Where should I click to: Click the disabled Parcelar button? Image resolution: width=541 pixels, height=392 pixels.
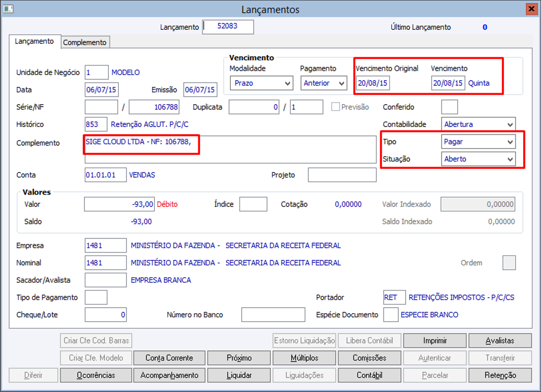[435, 375]
